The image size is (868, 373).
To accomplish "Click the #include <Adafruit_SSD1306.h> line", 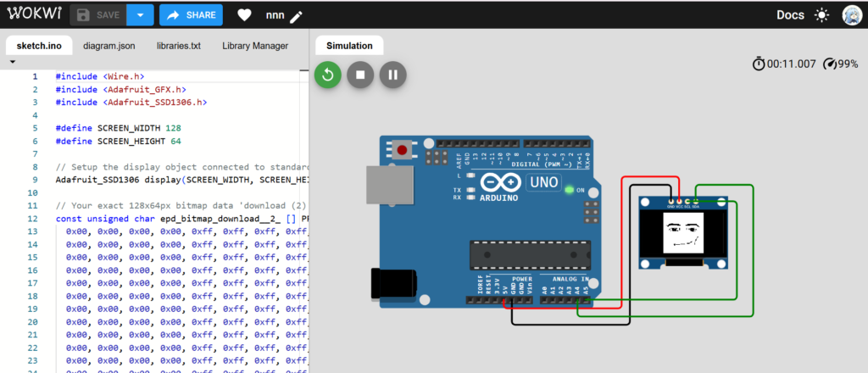I will (x=131, y=103).
